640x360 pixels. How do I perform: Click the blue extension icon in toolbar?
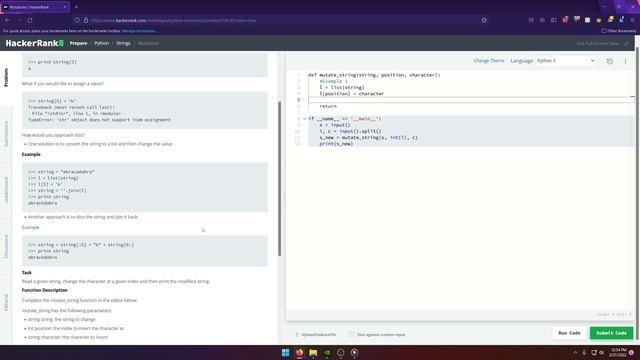[621, 20]
